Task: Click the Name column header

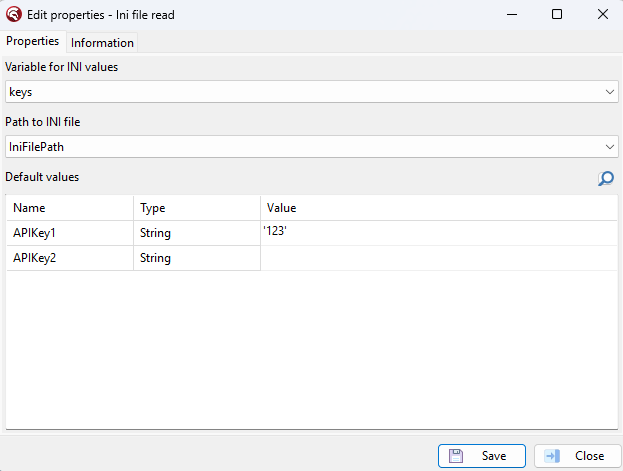Action: pos(70,208)
